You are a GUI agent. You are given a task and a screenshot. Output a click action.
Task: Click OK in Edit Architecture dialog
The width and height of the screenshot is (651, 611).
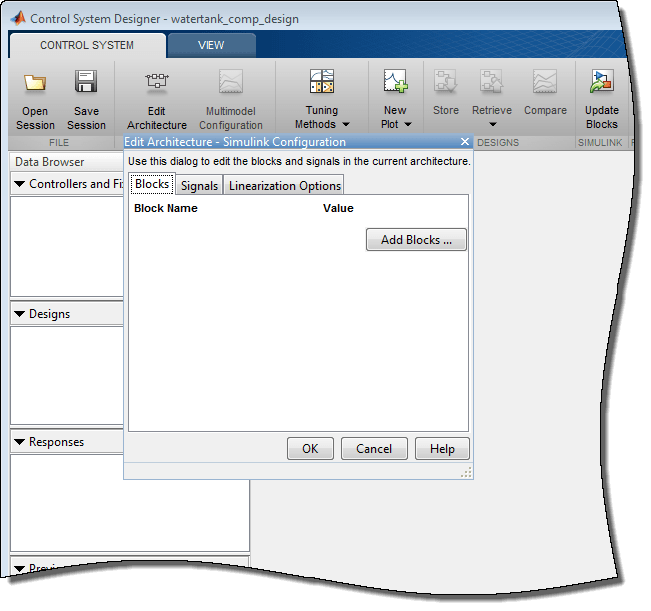pyautogui.click(x=310, y=449)
